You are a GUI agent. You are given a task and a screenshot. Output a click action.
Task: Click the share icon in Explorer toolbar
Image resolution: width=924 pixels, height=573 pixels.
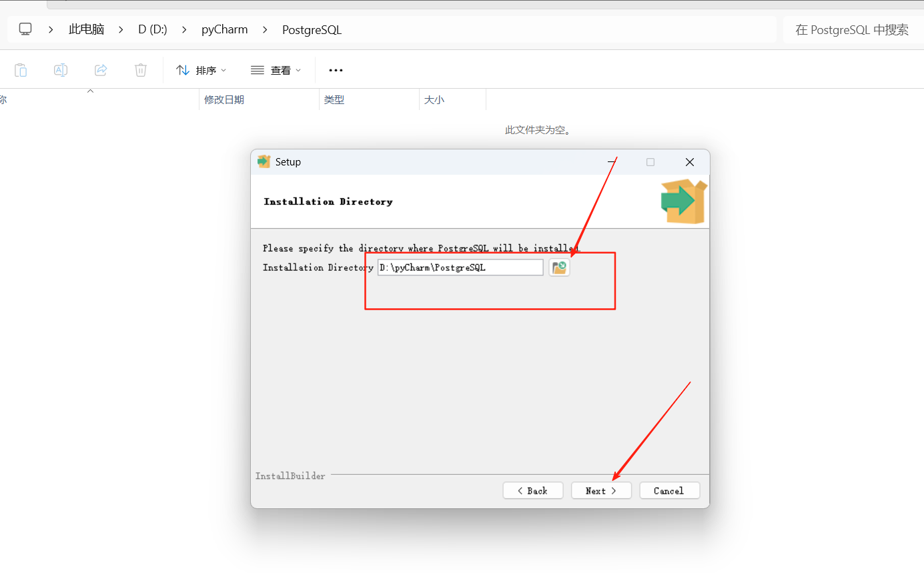[x=101, y=70]
